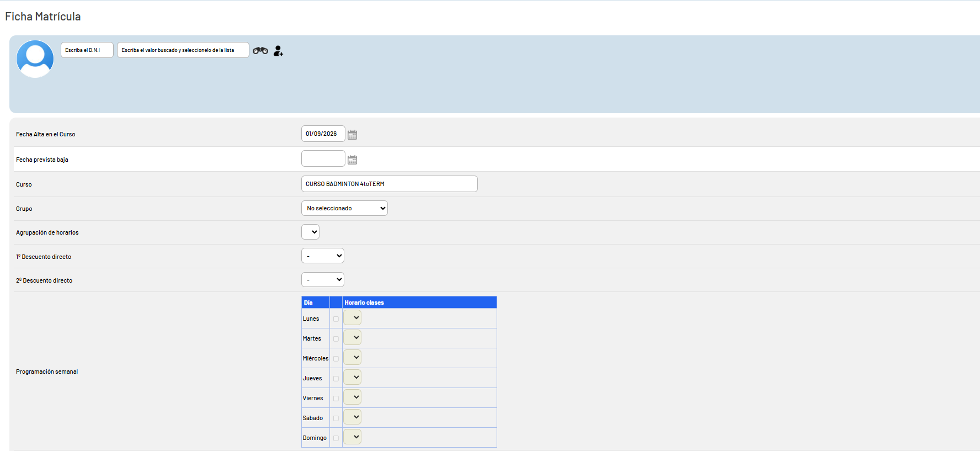Click the Lunes day label
Image resolution: width=980 pixels, height=451 pixels.
[x=311, y=319]
